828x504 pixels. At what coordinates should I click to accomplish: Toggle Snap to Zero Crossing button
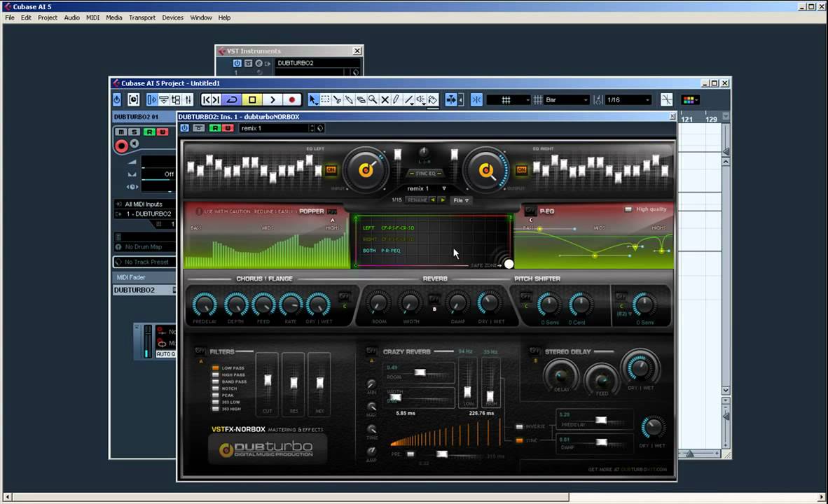coord(476,99)
